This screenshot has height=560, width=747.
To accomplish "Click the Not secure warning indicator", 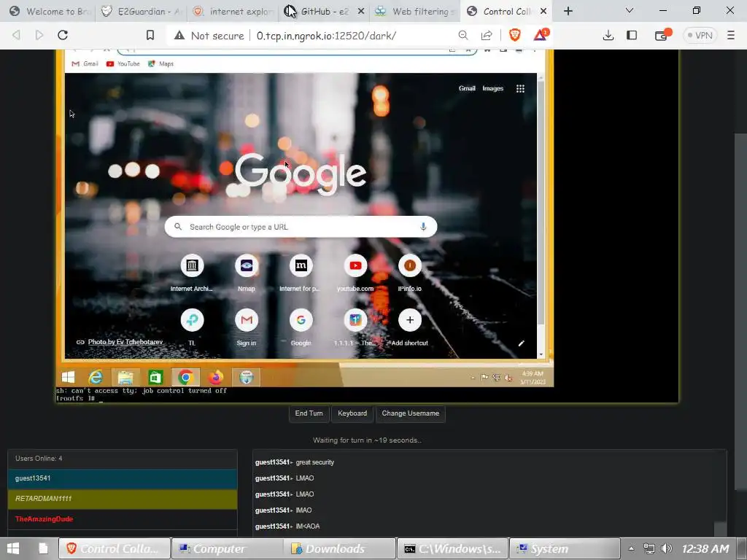I will 209,35.
